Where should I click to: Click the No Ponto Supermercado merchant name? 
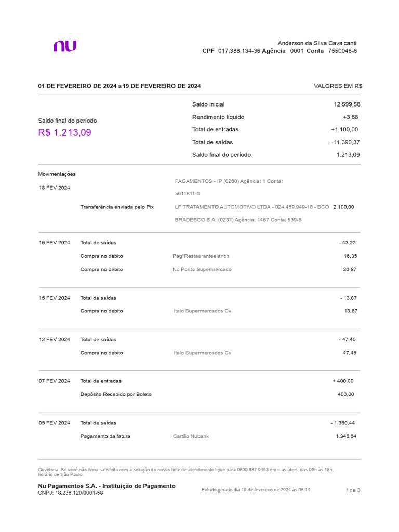pos(202,270)
